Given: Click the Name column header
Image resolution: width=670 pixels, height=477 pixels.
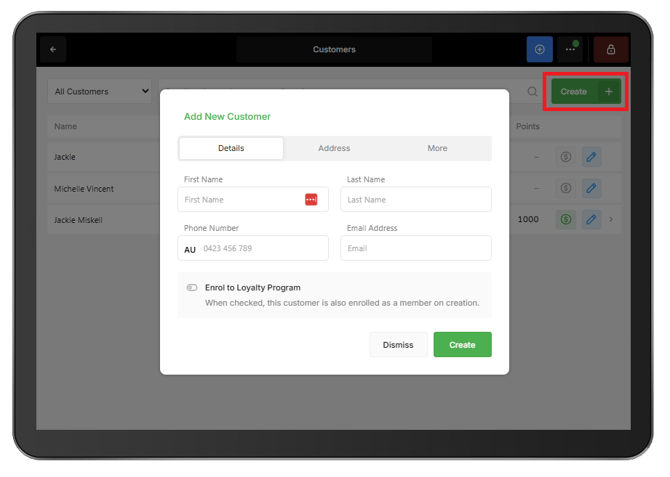Looking at the screenshot, I should pyautogui.click(x=65, y=127).
